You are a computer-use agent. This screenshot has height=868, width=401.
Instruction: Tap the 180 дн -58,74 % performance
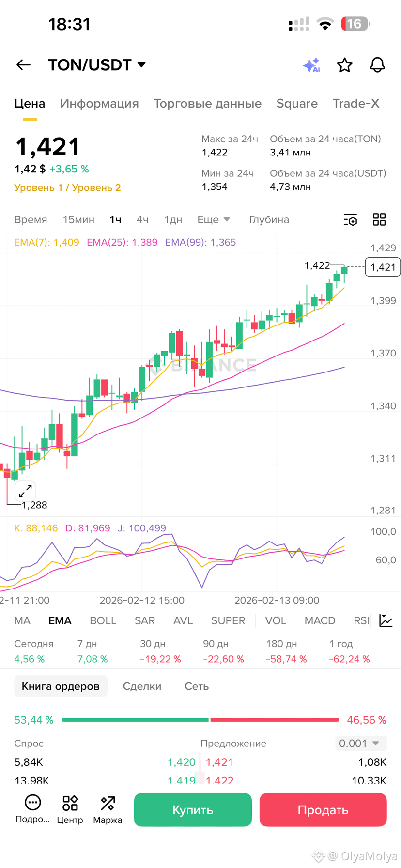tap(286, 651)
